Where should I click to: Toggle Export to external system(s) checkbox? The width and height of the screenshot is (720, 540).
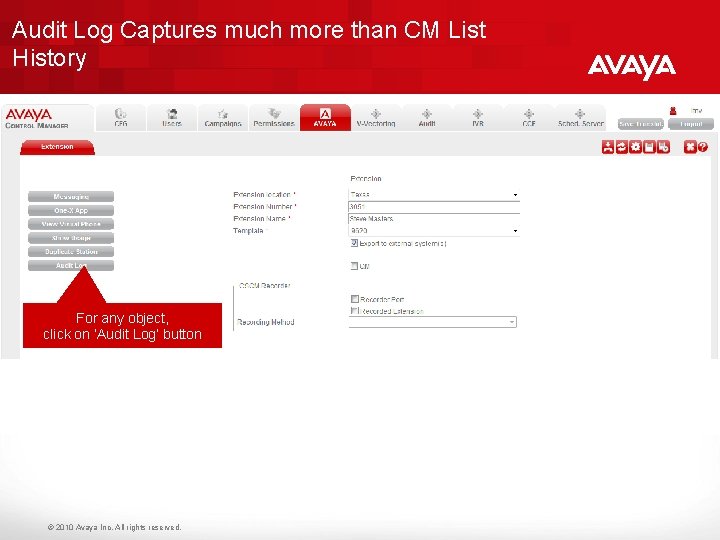click(354, 243)
